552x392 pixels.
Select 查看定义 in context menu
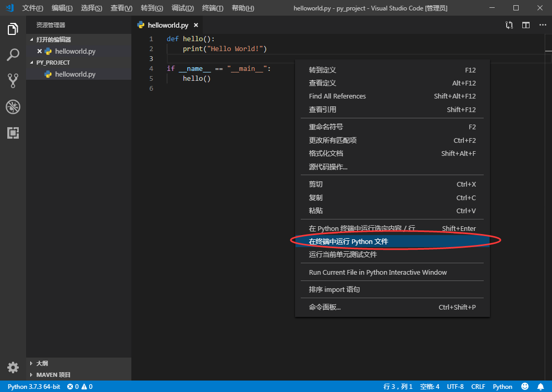point(392,83)
